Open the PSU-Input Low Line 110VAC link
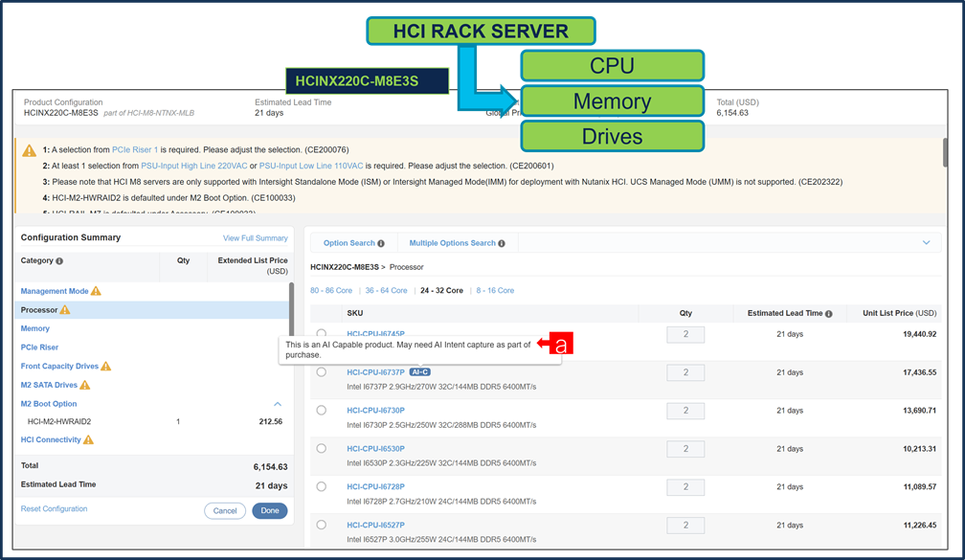The image size is (965, 560). (311, 166)
